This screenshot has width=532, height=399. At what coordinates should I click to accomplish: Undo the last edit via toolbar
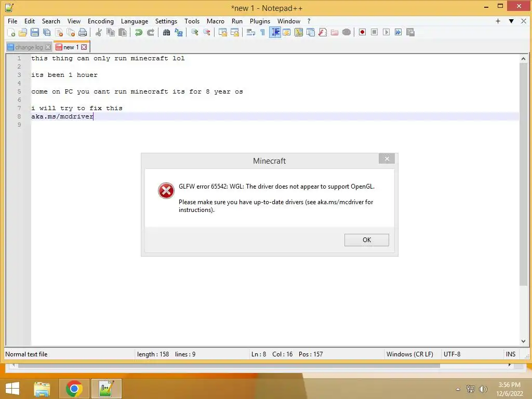point(138,32)
